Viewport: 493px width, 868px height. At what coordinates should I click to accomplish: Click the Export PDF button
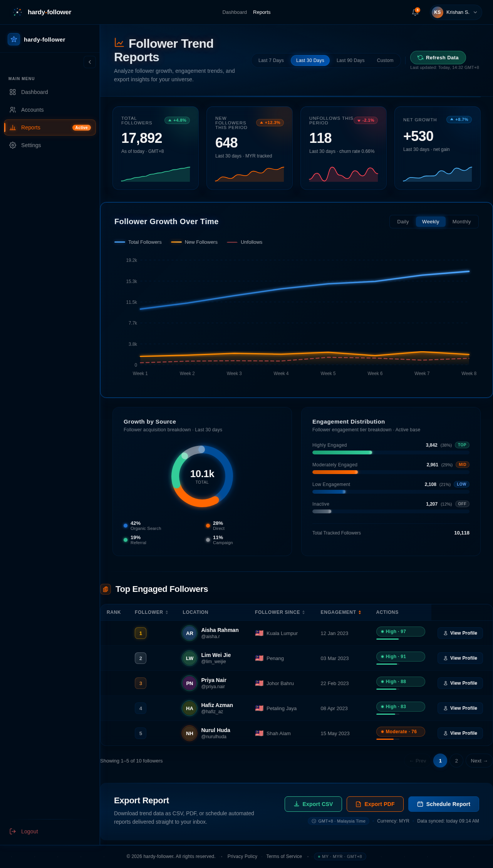coord(375,804)
